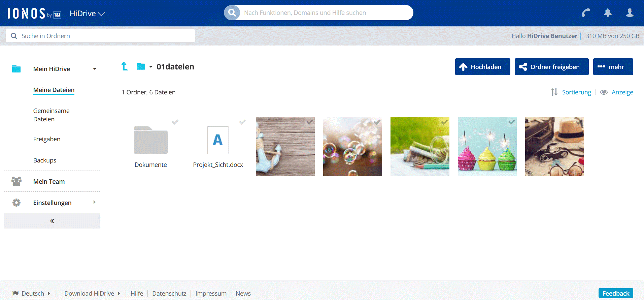Screen dimensions: 644x300
Task: Select the soap bubbles image checkmark
Action: [377, 122]
